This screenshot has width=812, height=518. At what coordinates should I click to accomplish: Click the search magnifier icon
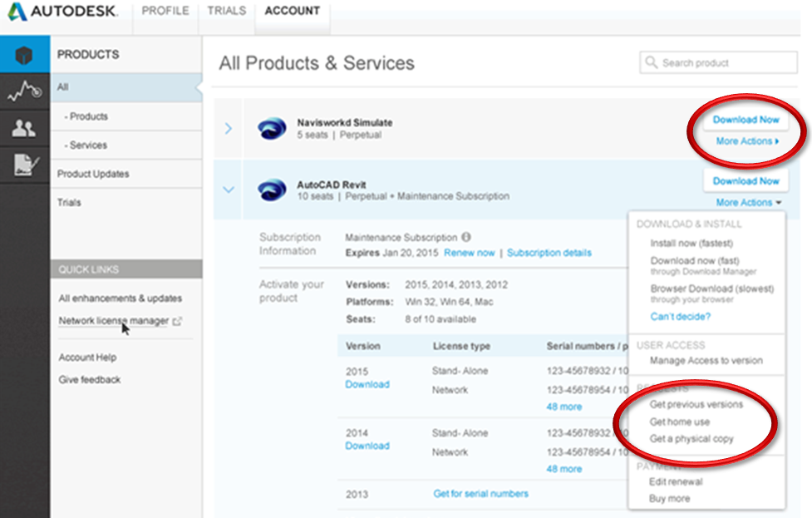click(651, 62)
